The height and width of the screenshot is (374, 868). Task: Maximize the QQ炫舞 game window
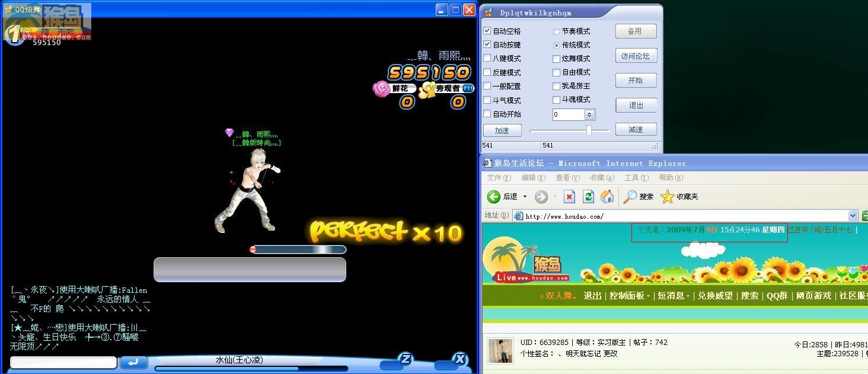pyautogui.click(x=455, y=10)
